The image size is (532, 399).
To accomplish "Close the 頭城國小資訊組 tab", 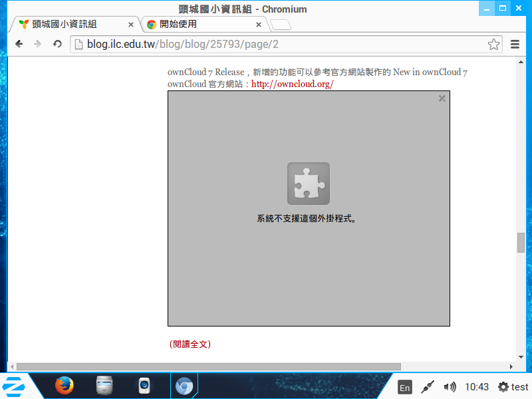I will [130, 25].
